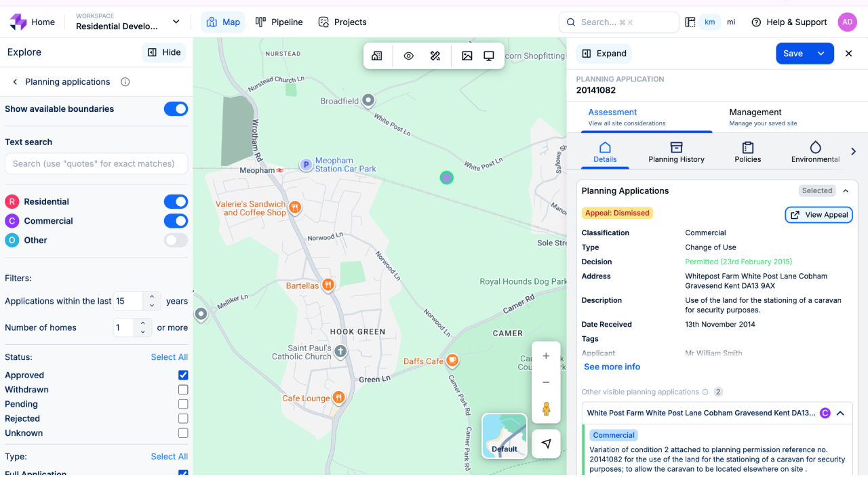
Task: Click the Home link
Action: pyautogui.click(x=43, y=22)
